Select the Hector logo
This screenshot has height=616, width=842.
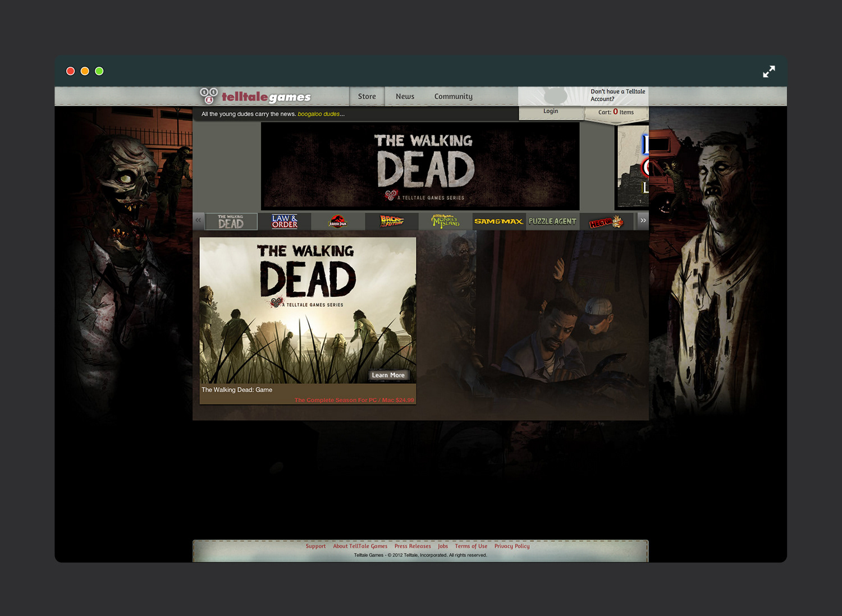click(606, 222)
